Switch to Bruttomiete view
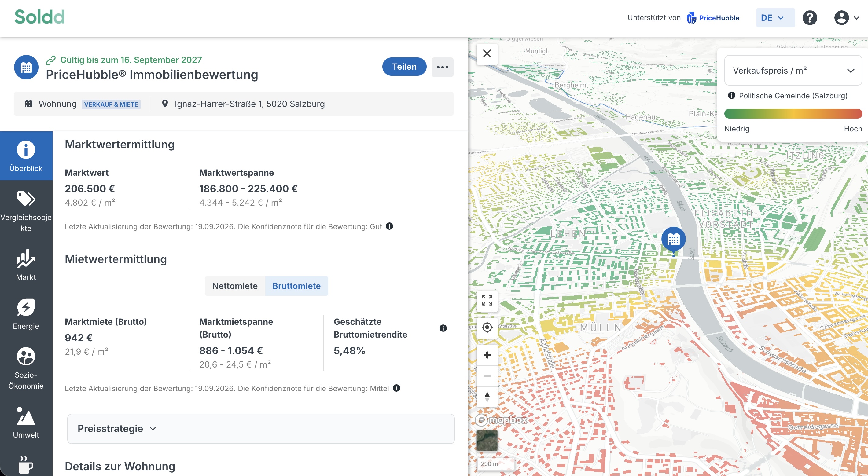 tap(296, 286)
